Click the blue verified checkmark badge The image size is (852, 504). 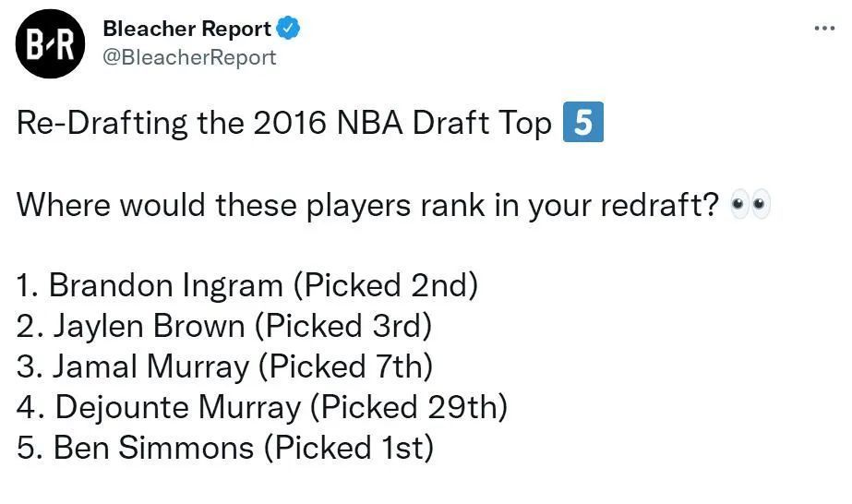(x=289, y=29)
